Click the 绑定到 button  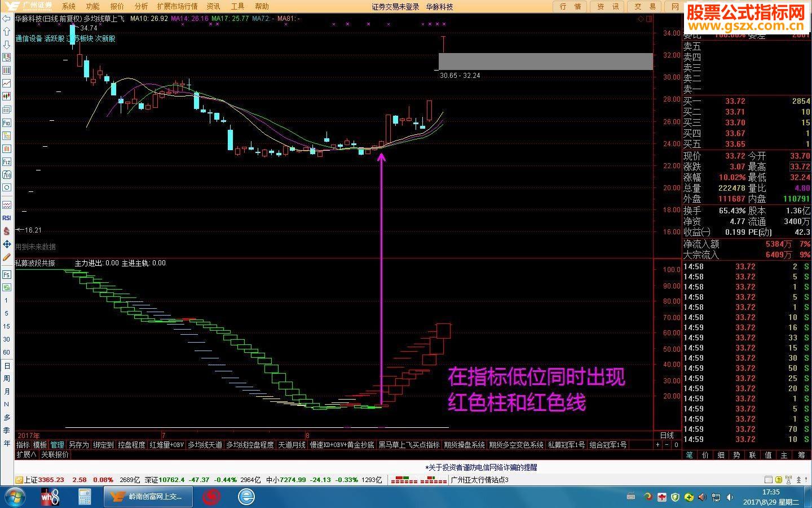click(x=103, y=445)
